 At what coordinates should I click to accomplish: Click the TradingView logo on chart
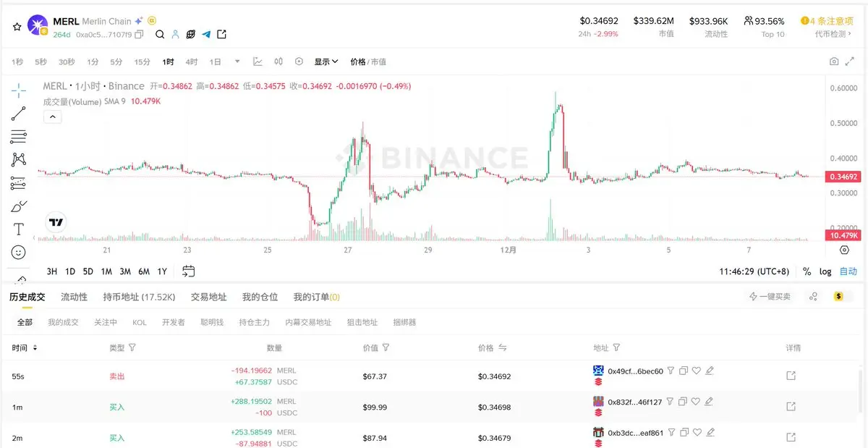click(x=56, y=222)
